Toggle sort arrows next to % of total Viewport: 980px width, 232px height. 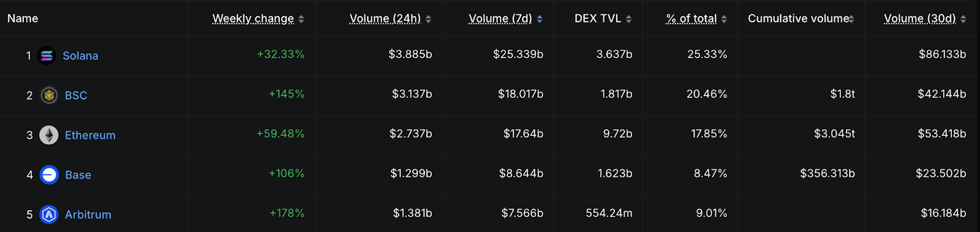724,20
